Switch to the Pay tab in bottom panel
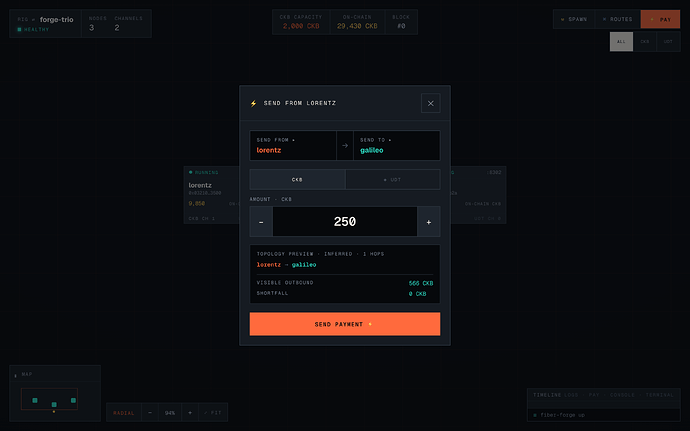The height and width of the screenshot is (431, 690). tap(594, 395)
